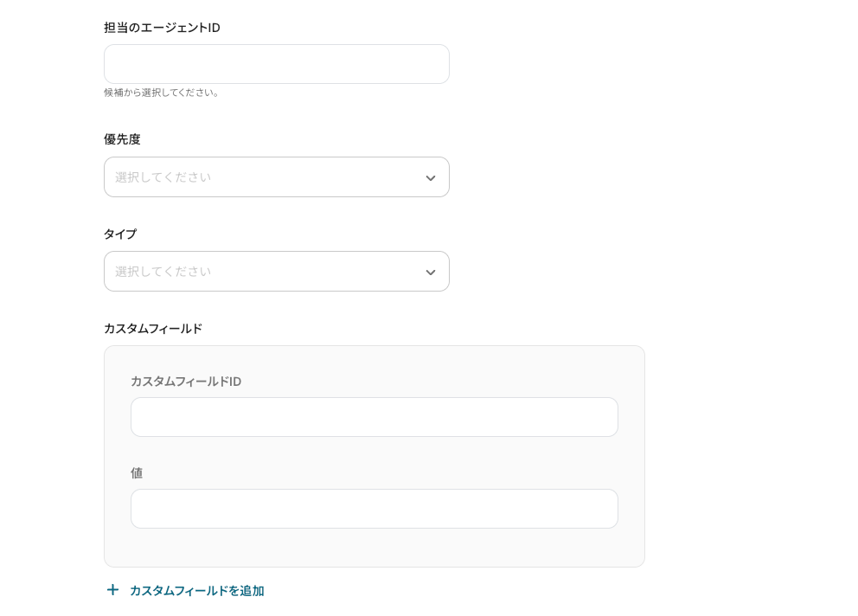Click into the カスタムフィールドID text box
The height and width of the screenshot is (616, 858).
pos(374,417)
